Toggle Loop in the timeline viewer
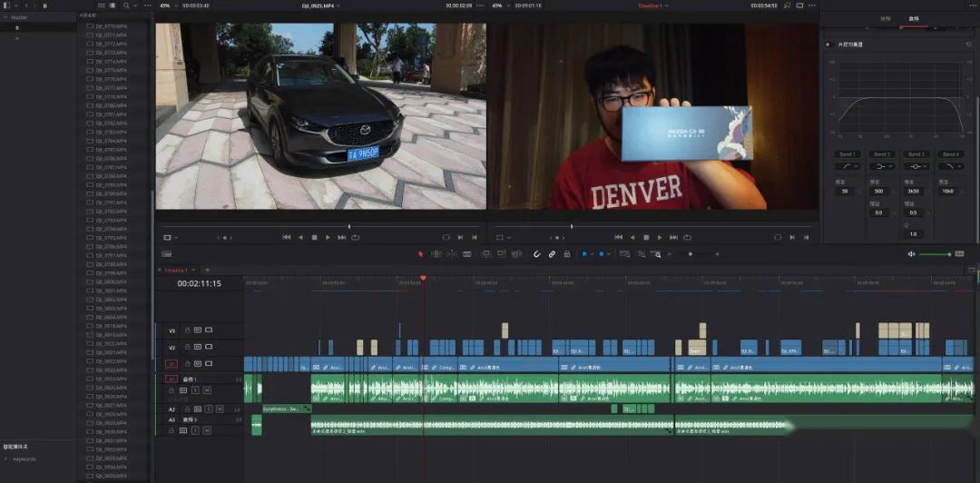Screen dimensions: 980x483 (x=688, y=237)
